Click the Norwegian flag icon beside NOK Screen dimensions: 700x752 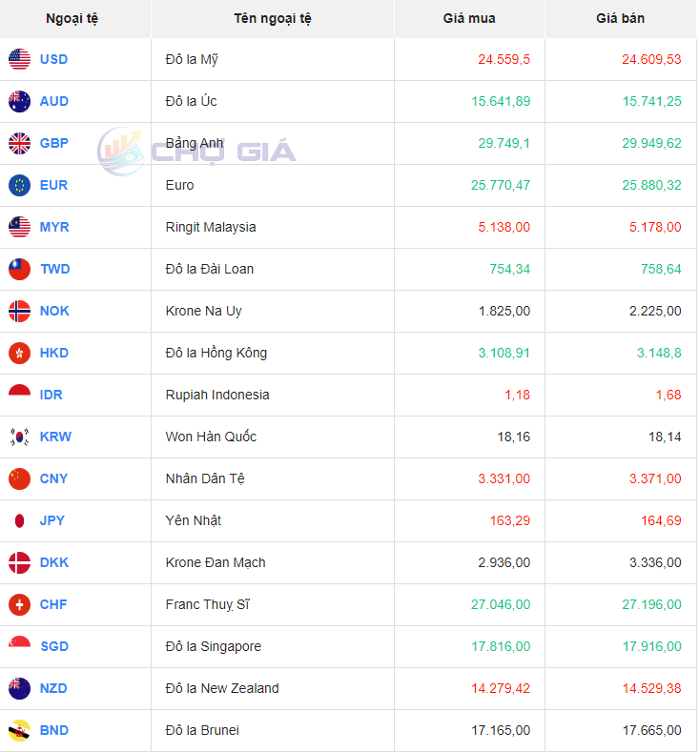click(19, 311)
